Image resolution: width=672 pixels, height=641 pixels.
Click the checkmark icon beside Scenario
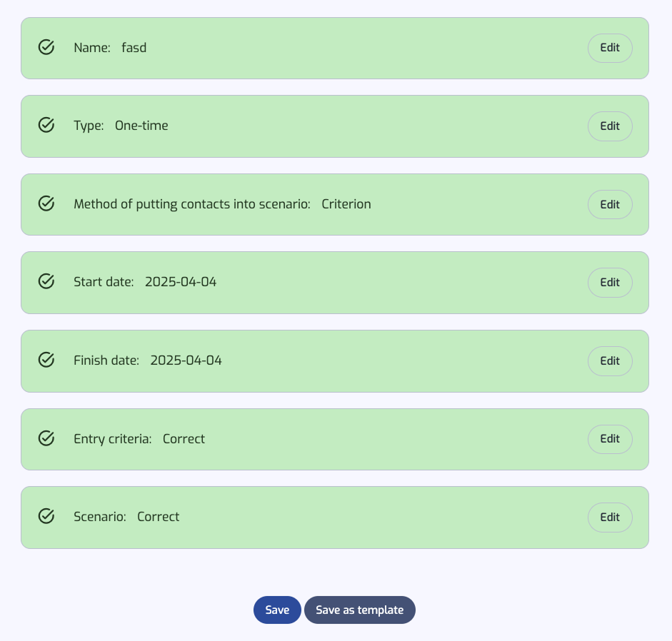tap(46, 516)
